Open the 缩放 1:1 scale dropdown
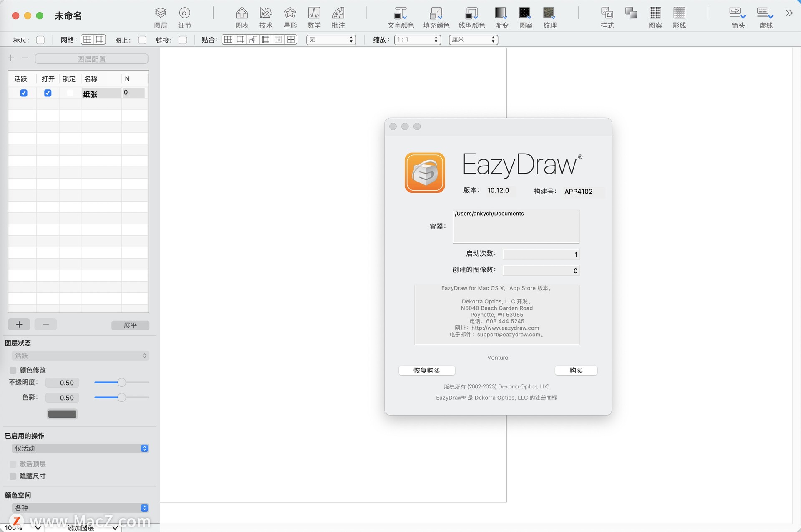The width and height of the screenshot is (801, 532). 418,40
